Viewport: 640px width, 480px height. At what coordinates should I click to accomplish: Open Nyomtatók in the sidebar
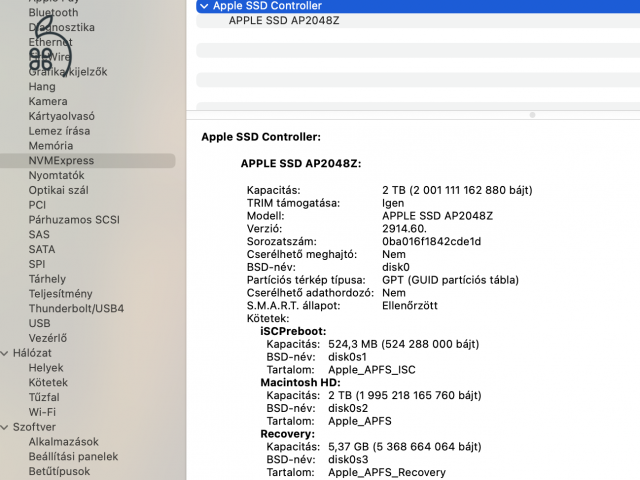coord(56,175)
